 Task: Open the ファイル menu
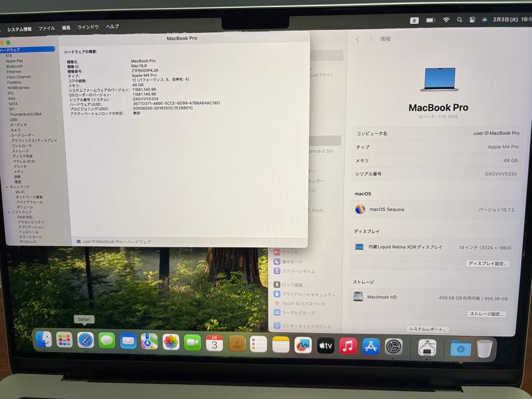[x=46, y=28]
